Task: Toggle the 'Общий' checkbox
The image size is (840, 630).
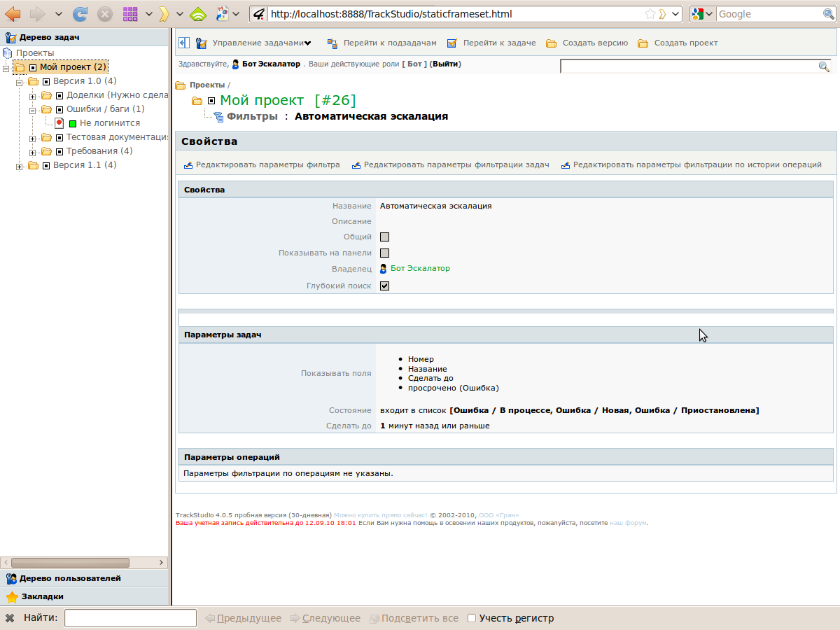Action: pos(384,237)
